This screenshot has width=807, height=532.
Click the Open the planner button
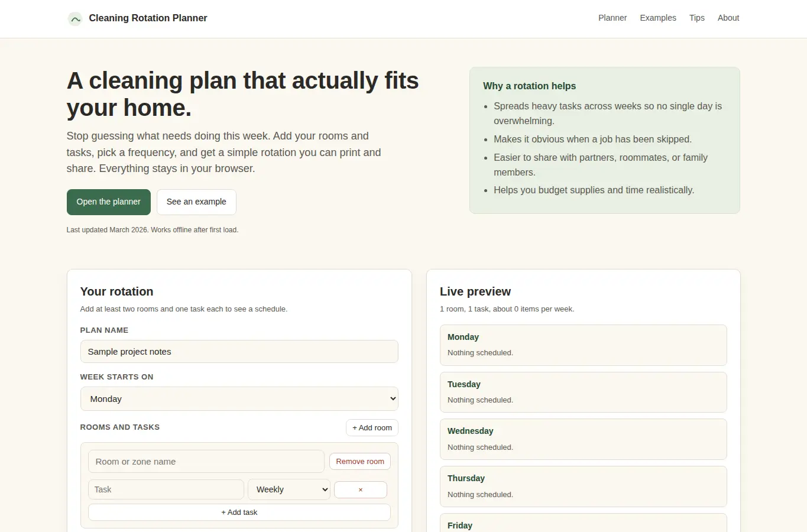(109, 202)
